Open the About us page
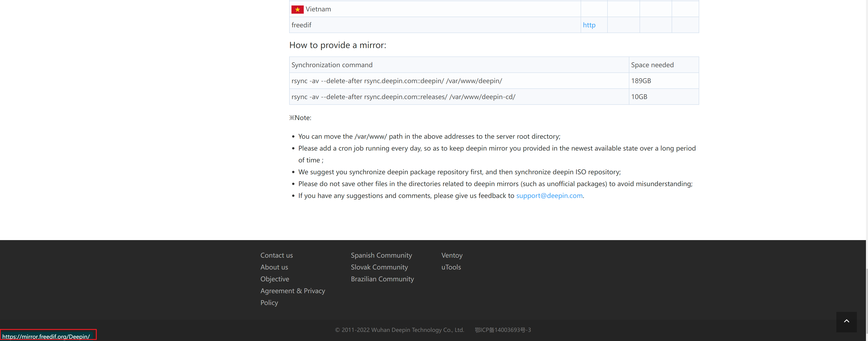 tap(274, 267)
